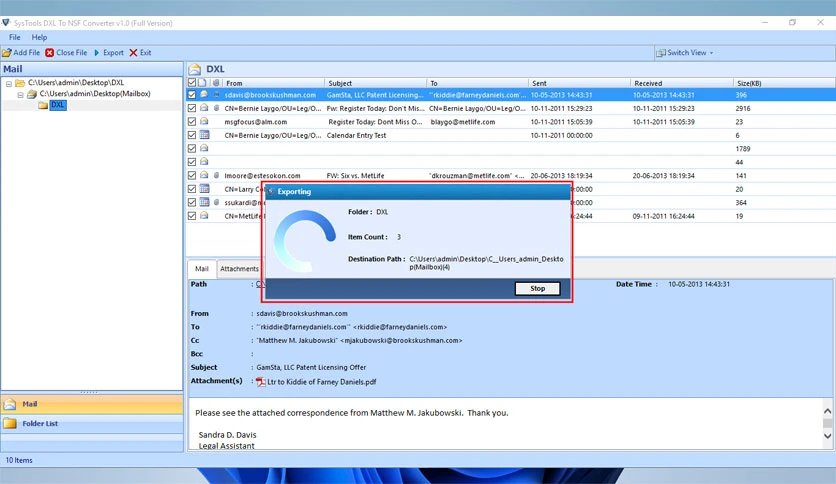The image size is (836, 484).
Task: Click mail icon of the 1789 KB row
Action: click(204, 148)
